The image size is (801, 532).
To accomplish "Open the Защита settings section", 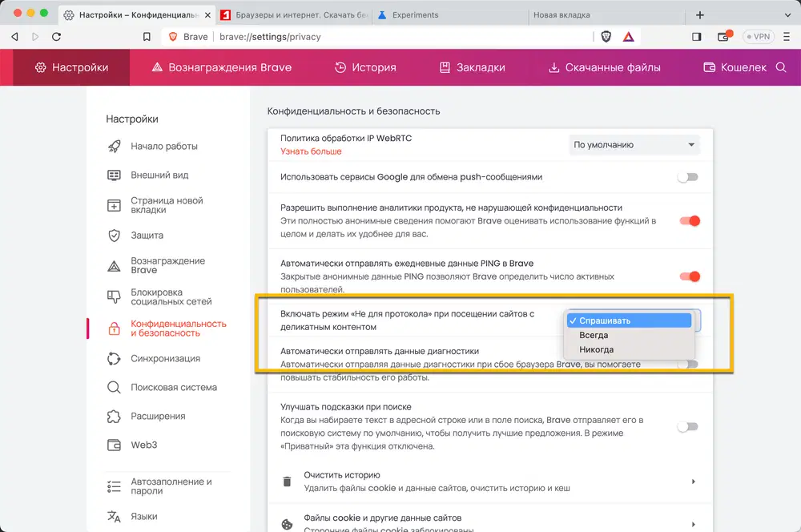I will [x=147, y=236].
